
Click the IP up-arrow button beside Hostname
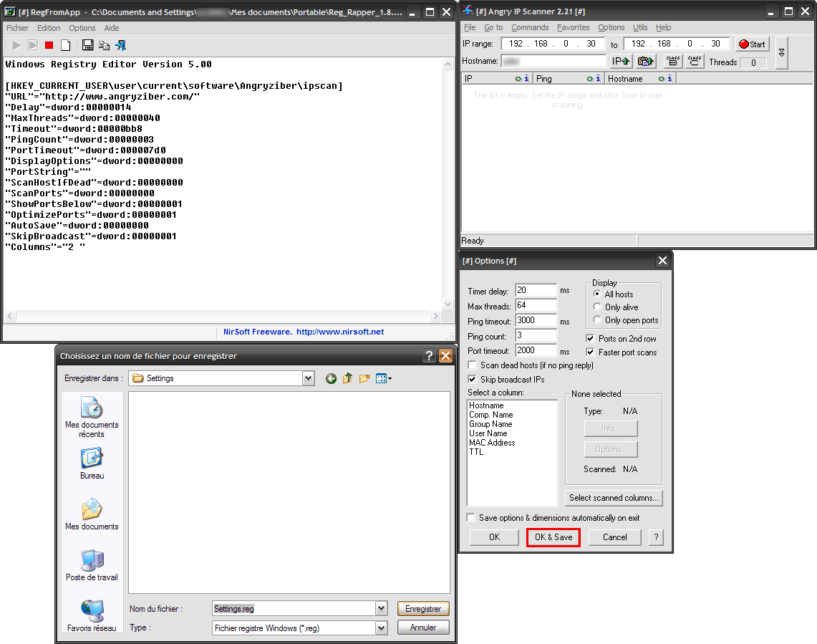[x=621, y=62]
